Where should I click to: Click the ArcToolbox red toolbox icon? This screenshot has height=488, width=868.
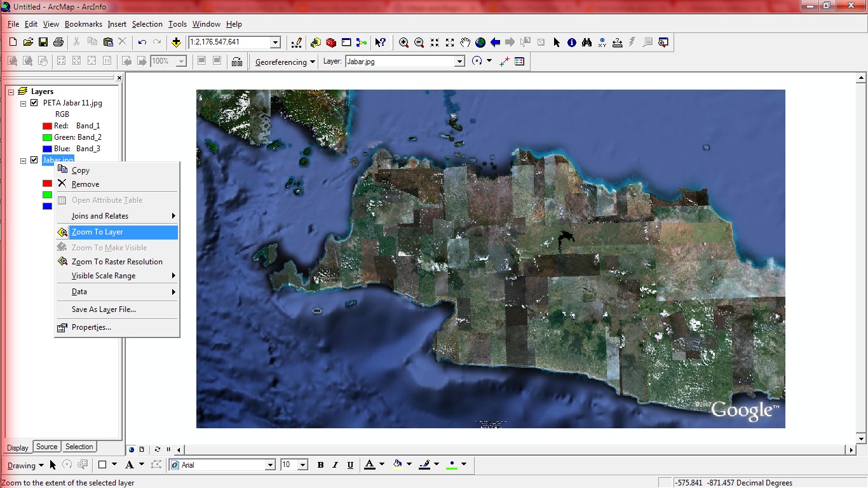point(330,43)
